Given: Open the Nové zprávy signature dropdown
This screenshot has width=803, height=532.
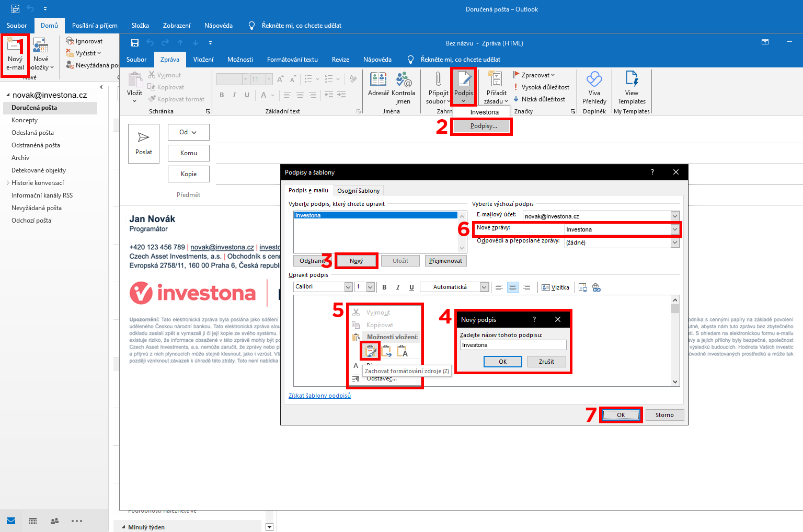Looking at the screenshot, I should [674, 229].
